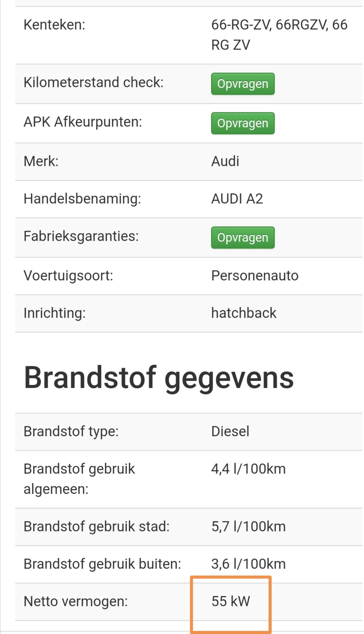
Task: Click Opvragen button for APK Afkeurpunten
Action: coord(243,123)
